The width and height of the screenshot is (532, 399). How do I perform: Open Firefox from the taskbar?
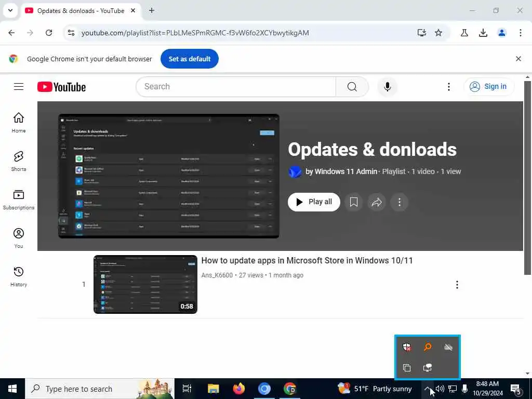pos(239,389)
